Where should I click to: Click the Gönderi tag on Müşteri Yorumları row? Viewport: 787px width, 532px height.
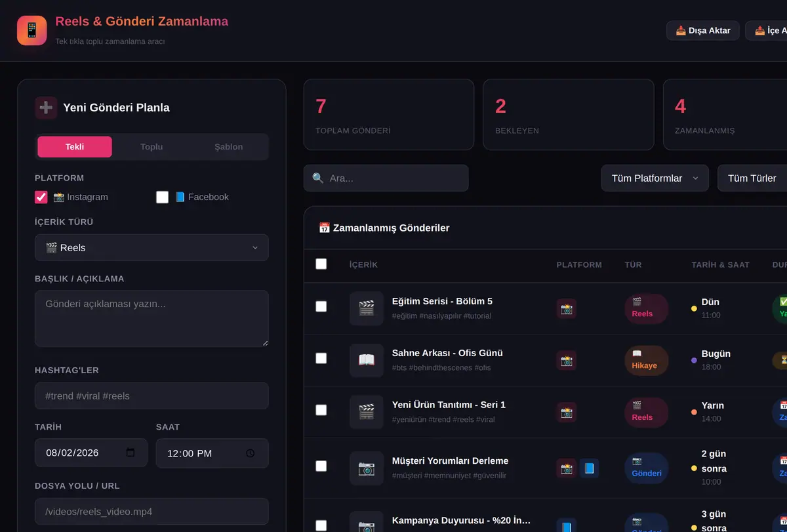646,468
